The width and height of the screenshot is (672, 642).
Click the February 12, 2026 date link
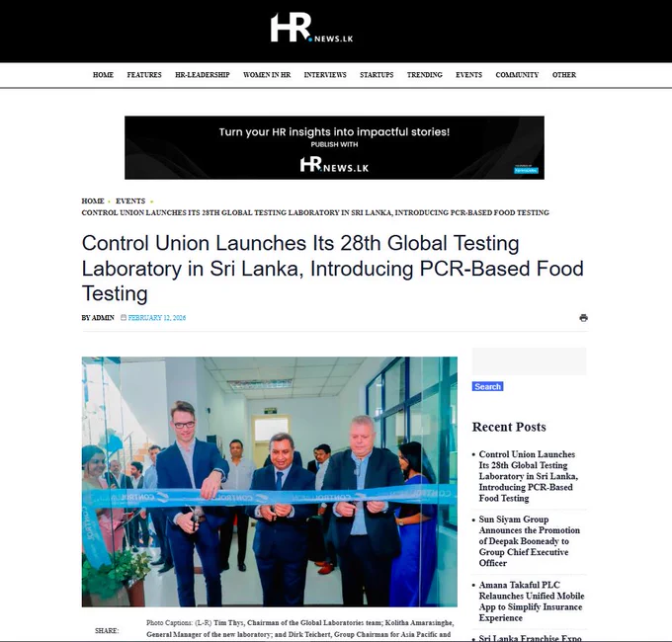[x=157, y=318]
